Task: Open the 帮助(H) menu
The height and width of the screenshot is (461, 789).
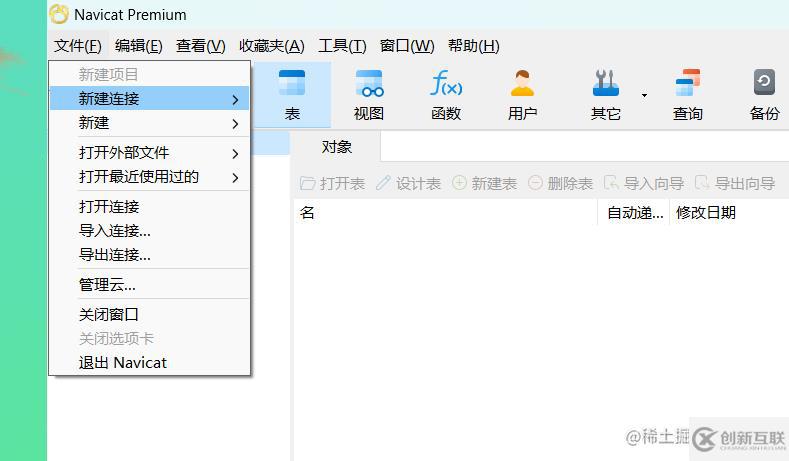Action: point(474,46)
